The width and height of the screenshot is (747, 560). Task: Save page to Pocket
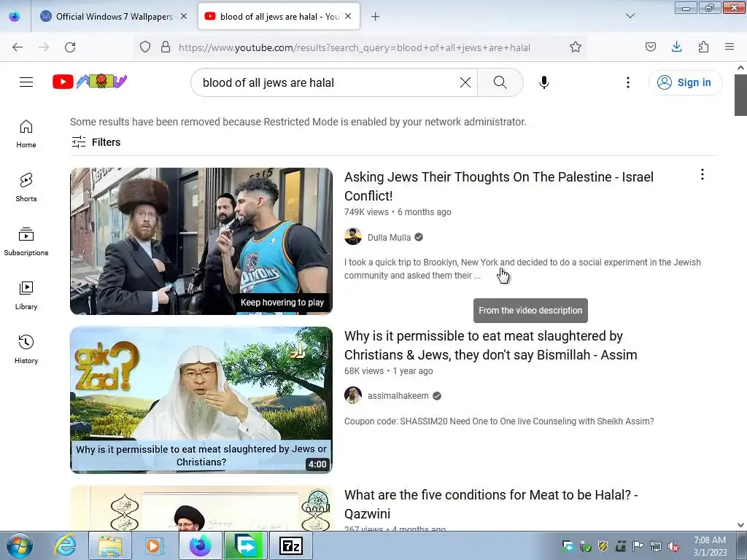click(x=650, y=47)
